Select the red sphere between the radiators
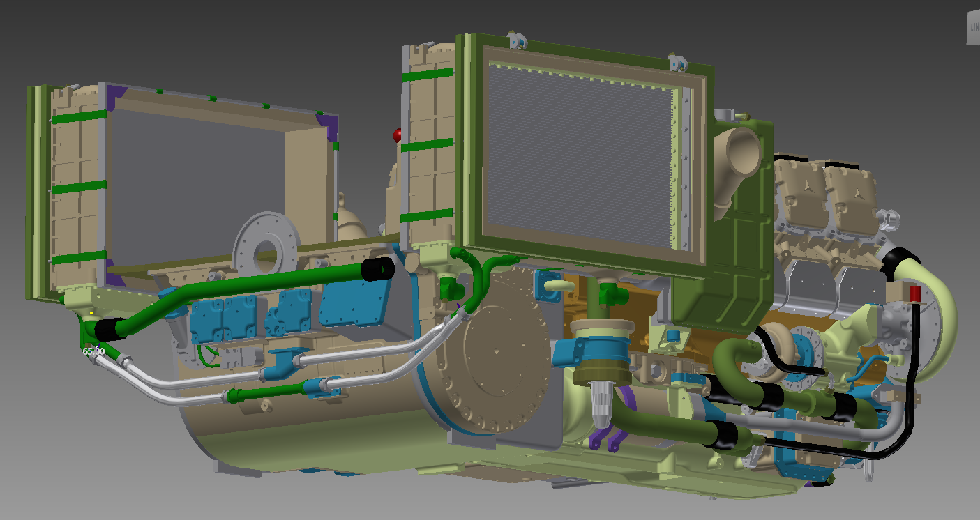The image size is (980, 520). pos(398,134)
